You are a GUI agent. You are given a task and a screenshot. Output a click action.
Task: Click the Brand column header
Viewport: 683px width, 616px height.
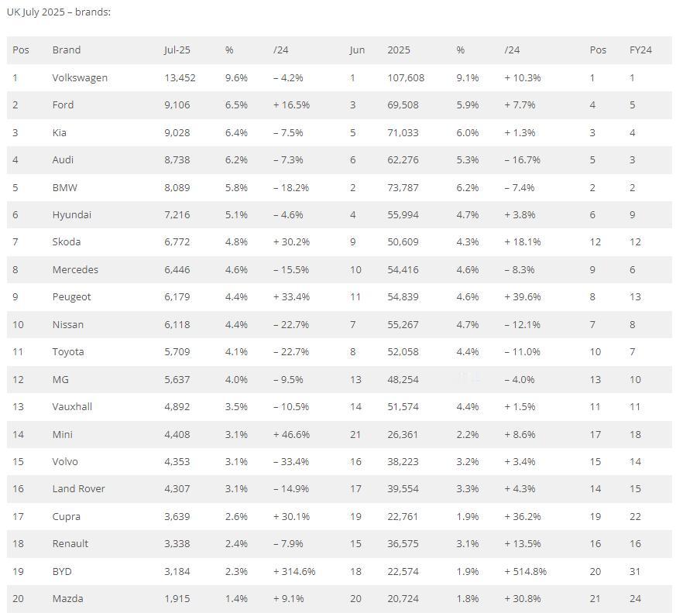pyautogui.click(x=67, y=50)
